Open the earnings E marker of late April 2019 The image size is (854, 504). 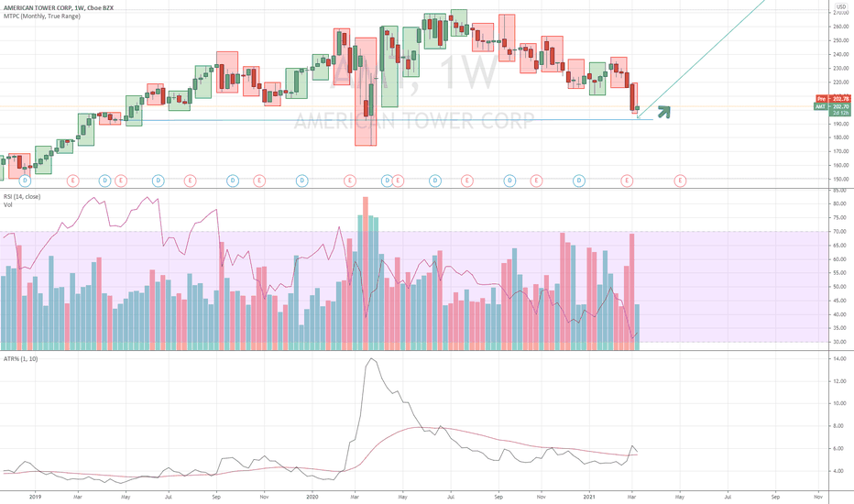[x=120, y=181]
